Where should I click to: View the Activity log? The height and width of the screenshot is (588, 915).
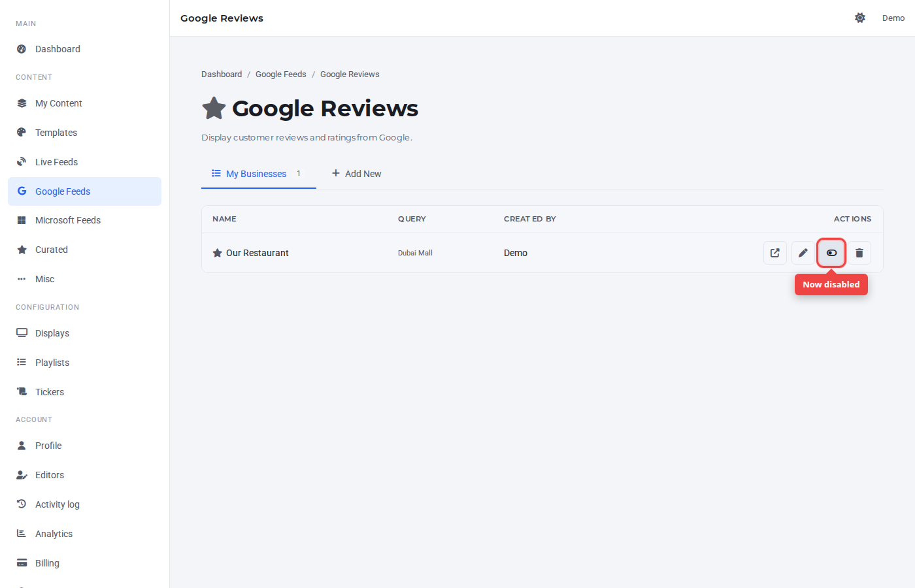[84, 504]
